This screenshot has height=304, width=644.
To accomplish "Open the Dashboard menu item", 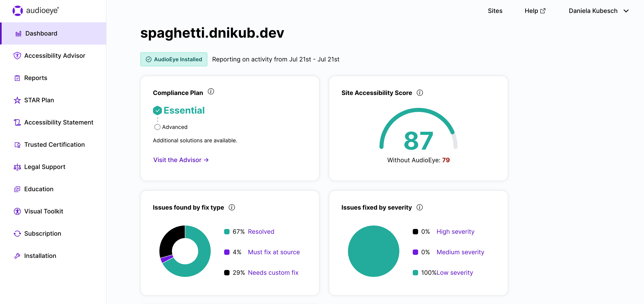I will click(53, 33).
